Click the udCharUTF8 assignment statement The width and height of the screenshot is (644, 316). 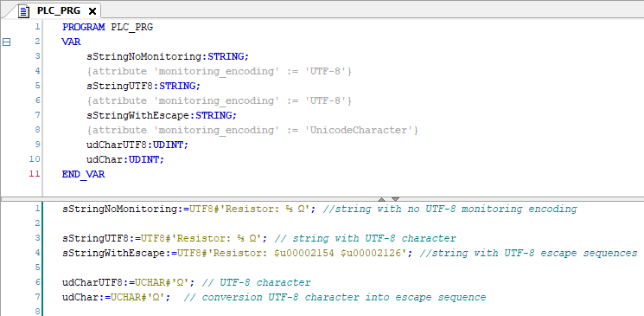129,283
